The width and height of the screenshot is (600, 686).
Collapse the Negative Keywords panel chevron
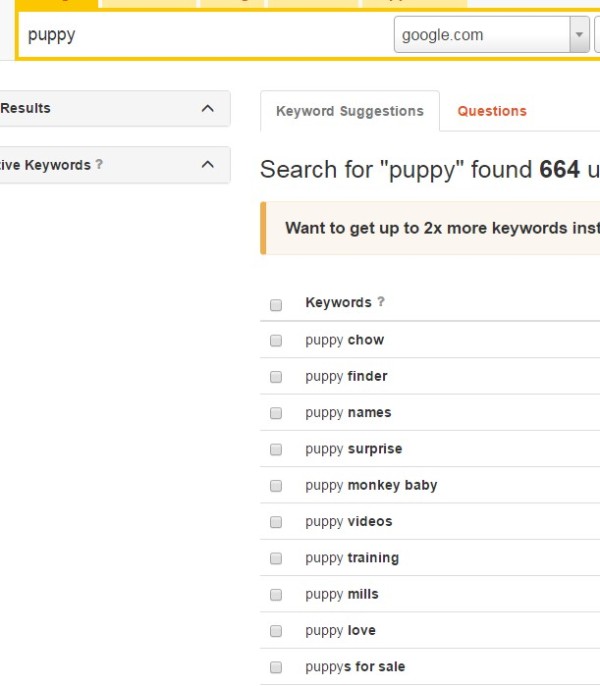pyautogui.click(x=207, y=165)
